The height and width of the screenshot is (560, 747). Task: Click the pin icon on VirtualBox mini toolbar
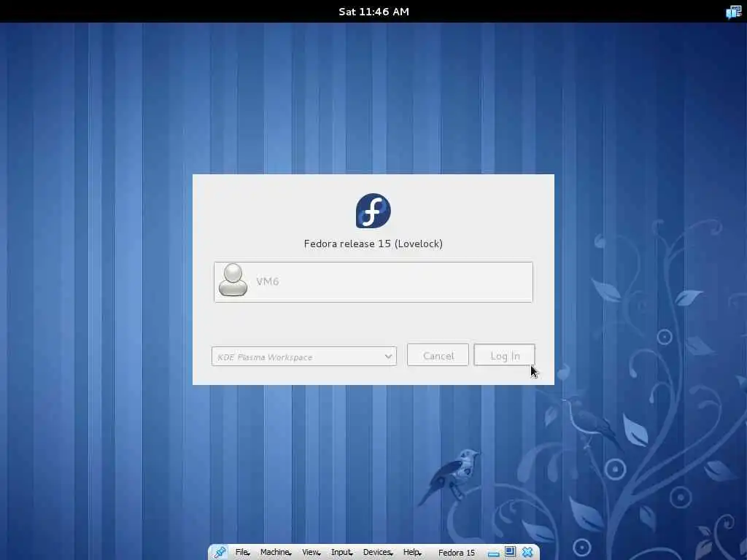point(220,553)
